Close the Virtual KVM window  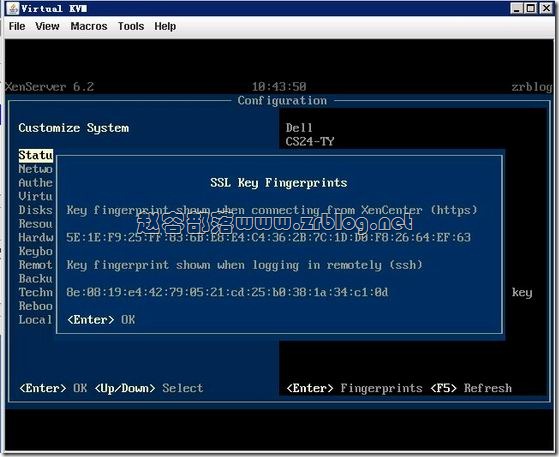pos(546,8)
